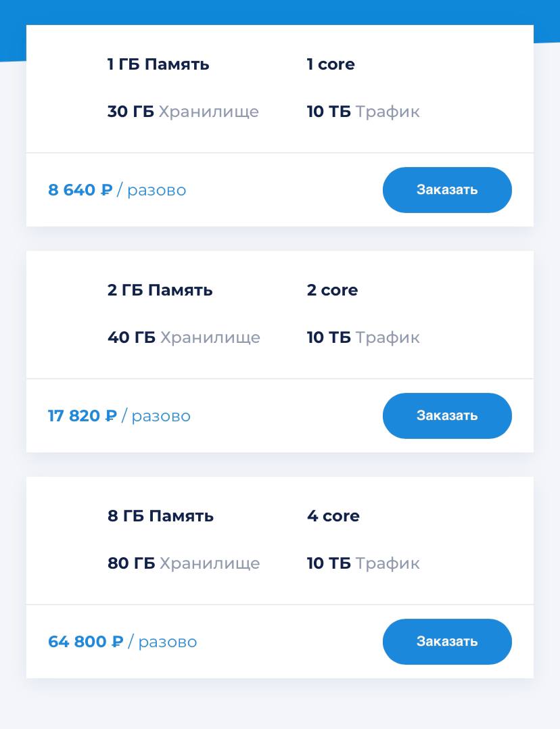The image size is (560, 729).
Task: Click 10 ТБ Трафик in third plan
Action: pyautogui.click(x=363, y=563)
